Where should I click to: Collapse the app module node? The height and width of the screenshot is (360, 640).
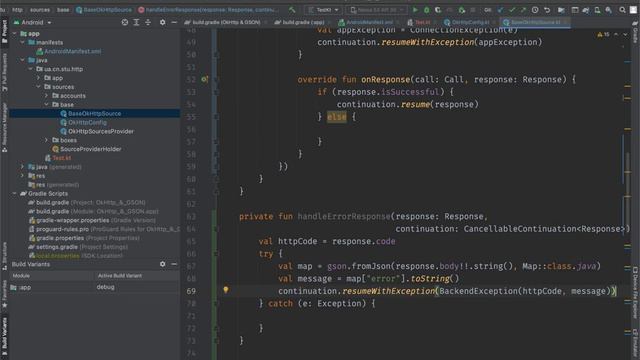(15, 33)
